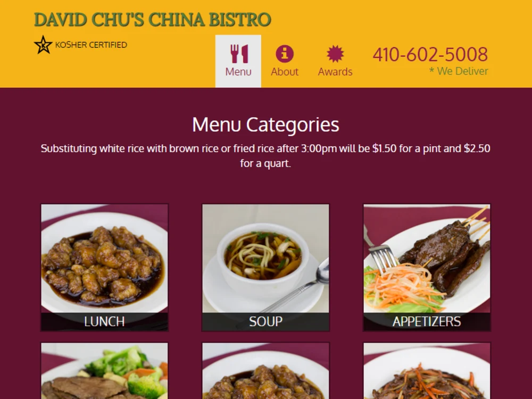Go to the About page label
This screenshot has height=399, width=532.
click(284, 72)
